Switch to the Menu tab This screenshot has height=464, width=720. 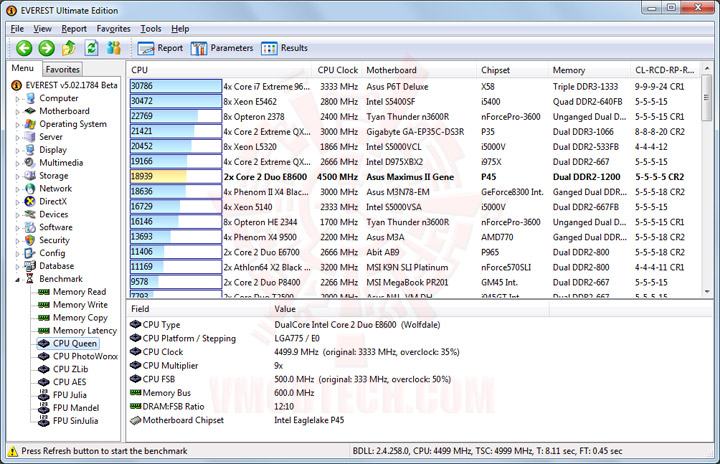tap(22, 68)
